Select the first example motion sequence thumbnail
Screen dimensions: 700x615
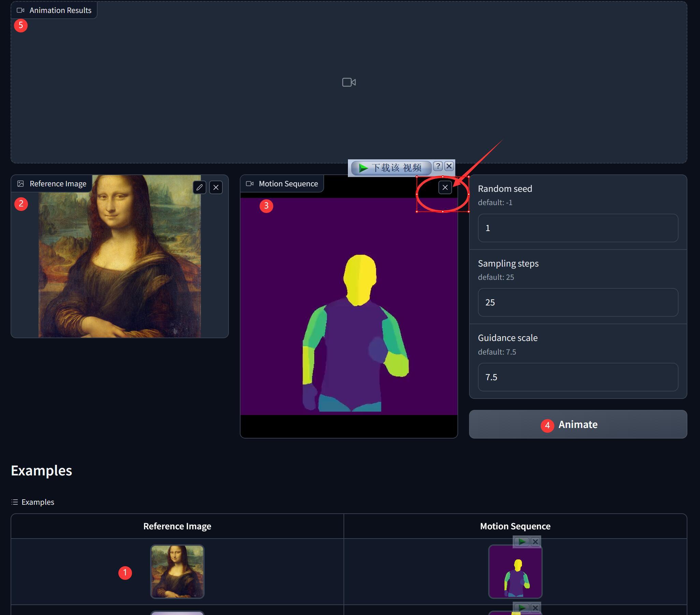(515, 572)
